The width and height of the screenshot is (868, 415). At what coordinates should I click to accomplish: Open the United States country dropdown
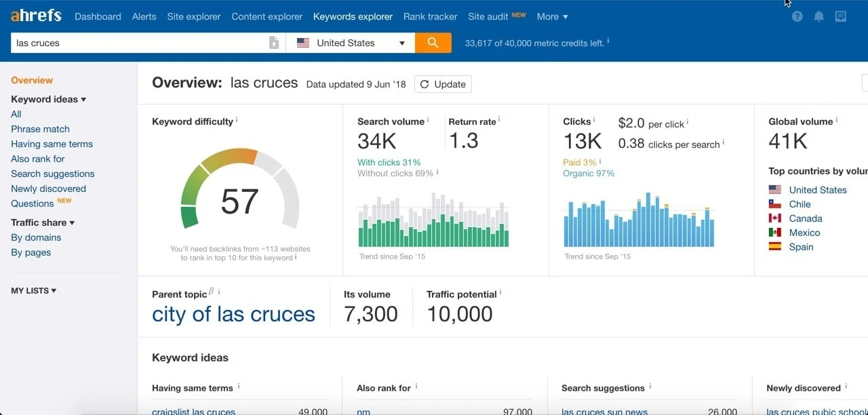(351, 43)
